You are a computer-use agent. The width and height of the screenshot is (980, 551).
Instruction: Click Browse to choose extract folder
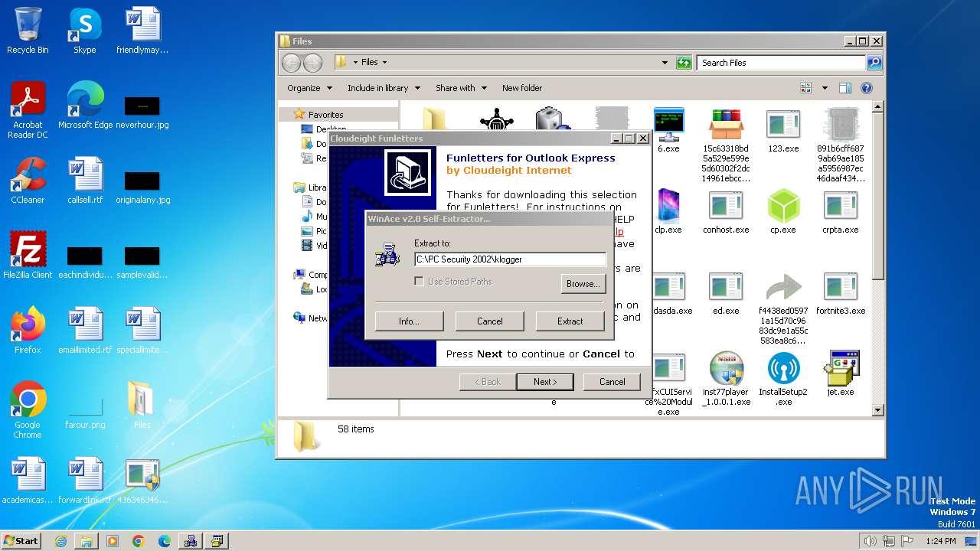[583, 283]
